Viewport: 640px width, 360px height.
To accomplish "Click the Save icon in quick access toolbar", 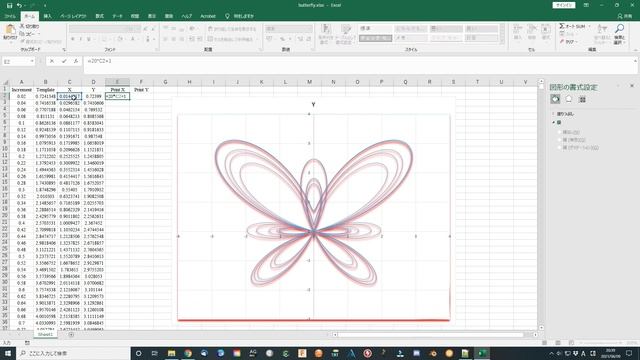I will [9, 5].
